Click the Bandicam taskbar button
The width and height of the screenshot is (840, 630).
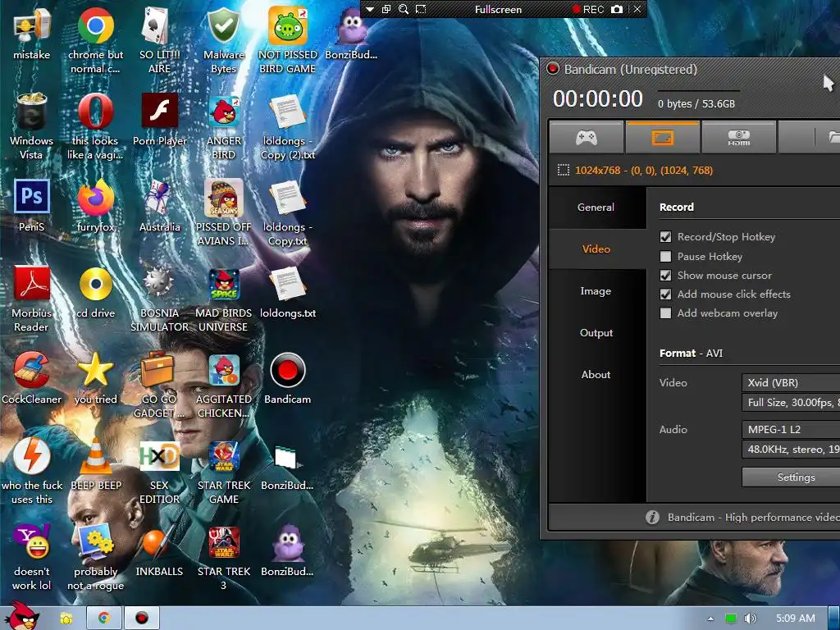pyautogui.click(x=141, y=619)
